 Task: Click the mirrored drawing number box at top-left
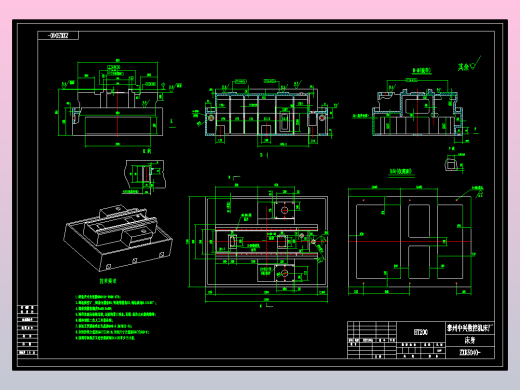click(58, 35)
